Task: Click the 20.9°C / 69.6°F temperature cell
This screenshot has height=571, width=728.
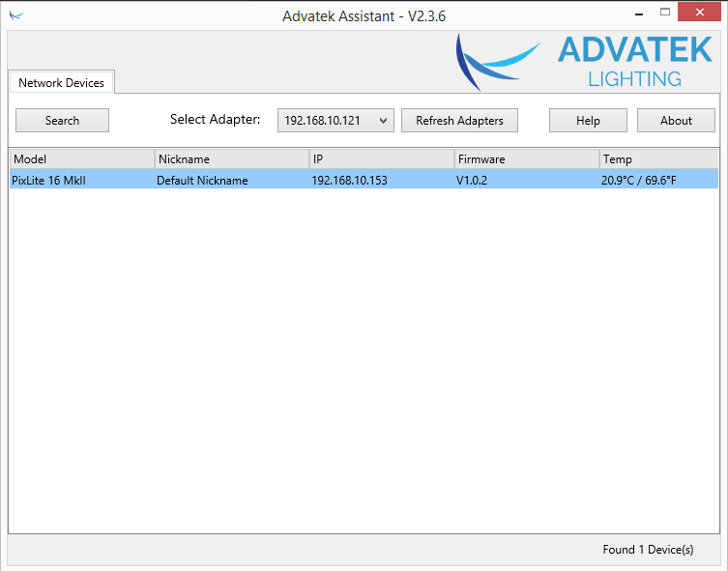Action: pyautogui.click(x=639, y=181)
